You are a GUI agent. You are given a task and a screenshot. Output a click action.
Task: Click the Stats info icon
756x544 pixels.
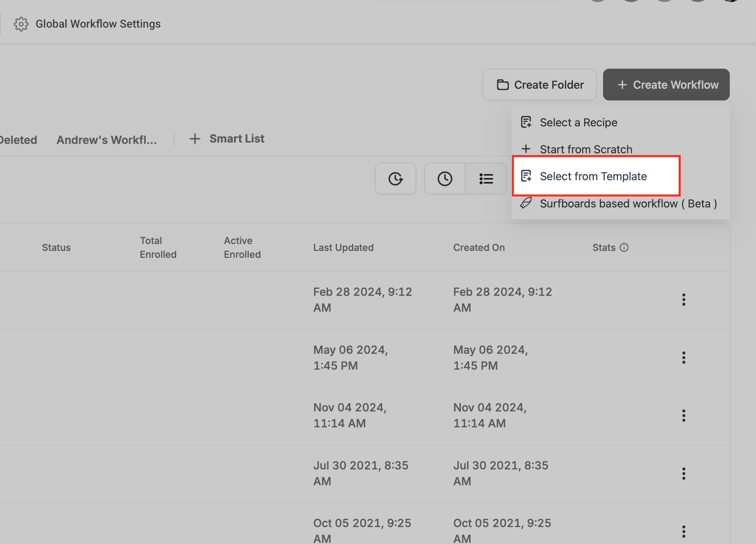(x=624, y=247)
